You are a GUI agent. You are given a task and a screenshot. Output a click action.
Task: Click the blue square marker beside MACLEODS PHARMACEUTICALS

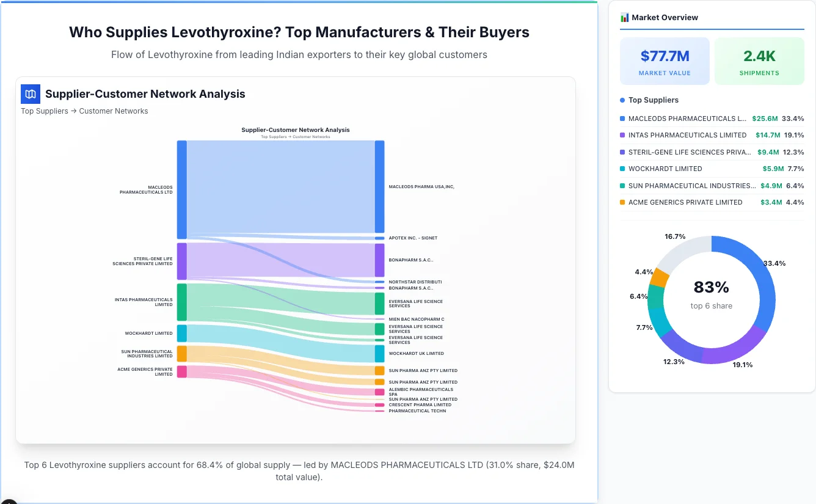tap(621, 119)
